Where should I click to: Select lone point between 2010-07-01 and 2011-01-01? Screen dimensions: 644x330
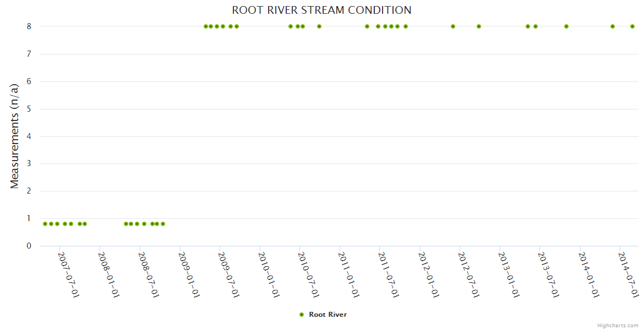[319, 26]
